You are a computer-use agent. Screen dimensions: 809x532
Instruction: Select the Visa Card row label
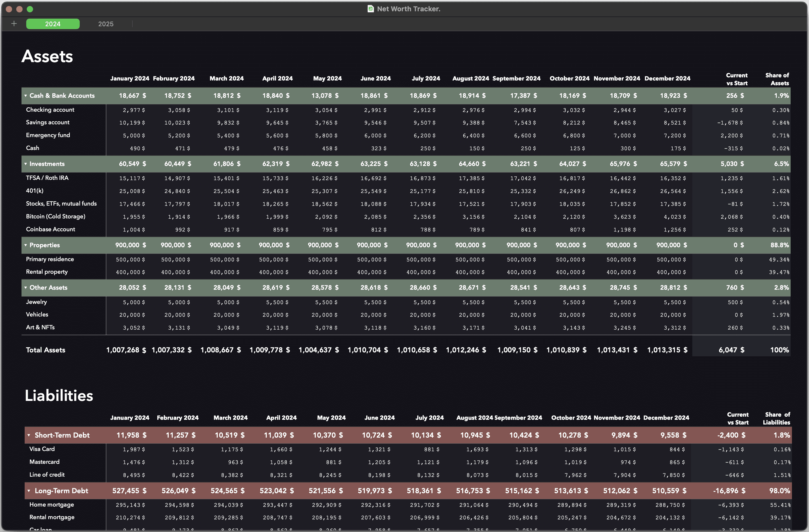[x=42, y=449]
